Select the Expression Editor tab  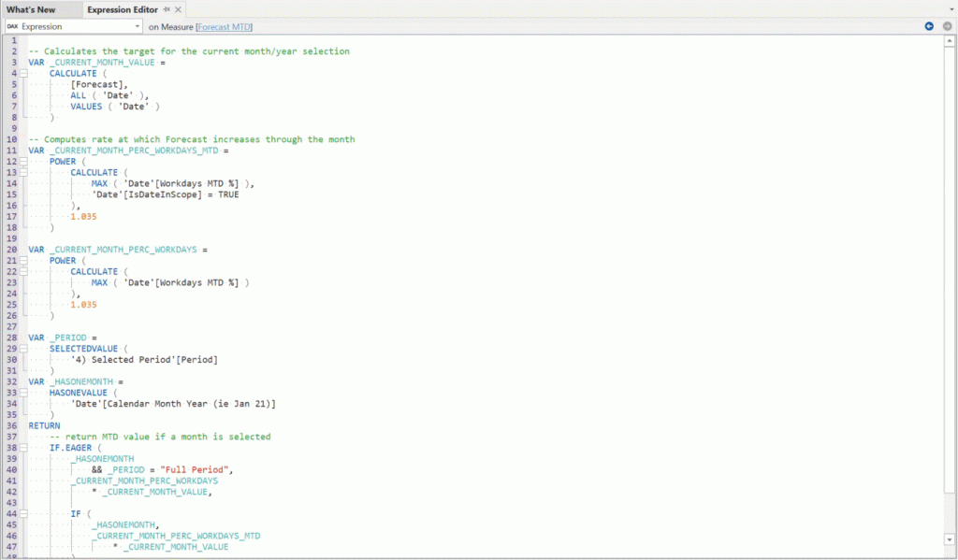(x=123, y=8)
